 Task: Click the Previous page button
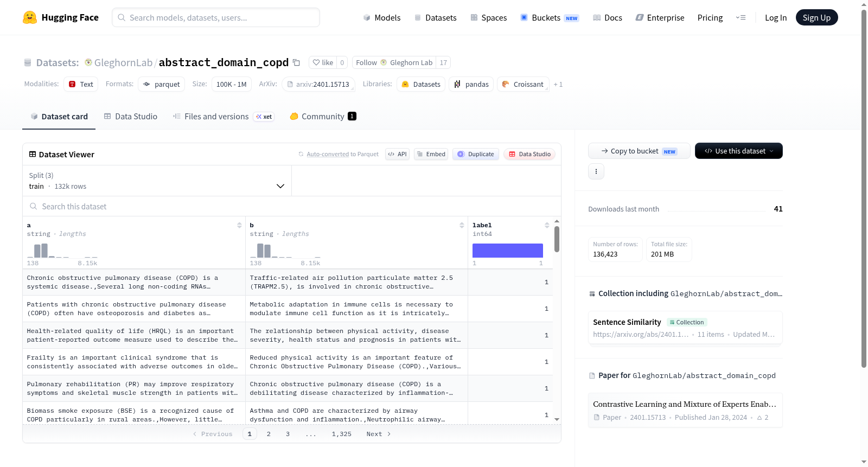pyautogui.click(x=213, y=434)
